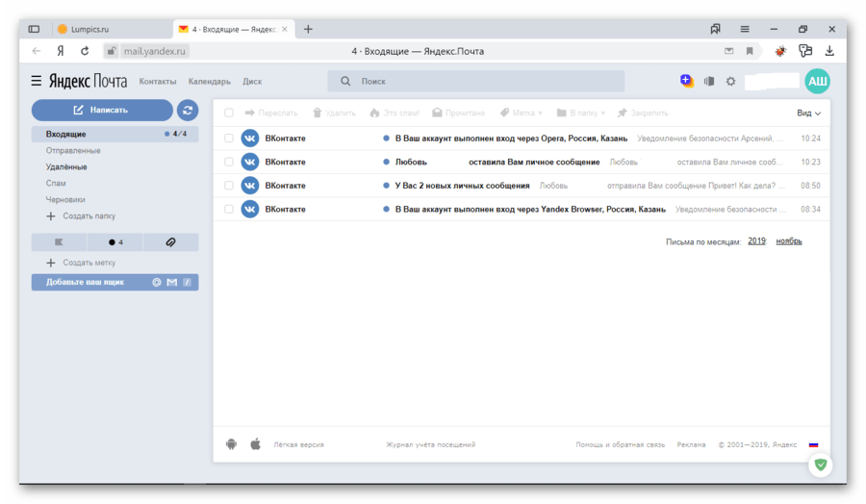Click Создать папку
Image resolution: width=866 pixels, height=504 pixels.
(81, 215)
